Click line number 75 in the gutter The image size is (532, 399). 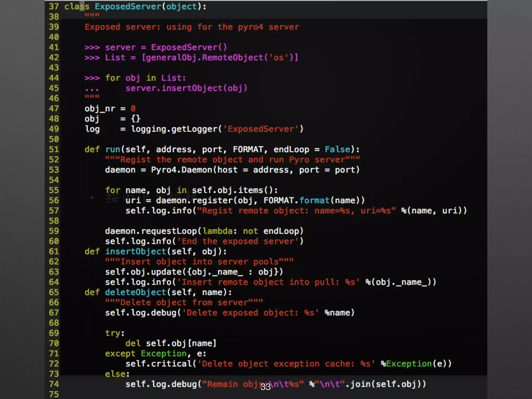(54, 394)
